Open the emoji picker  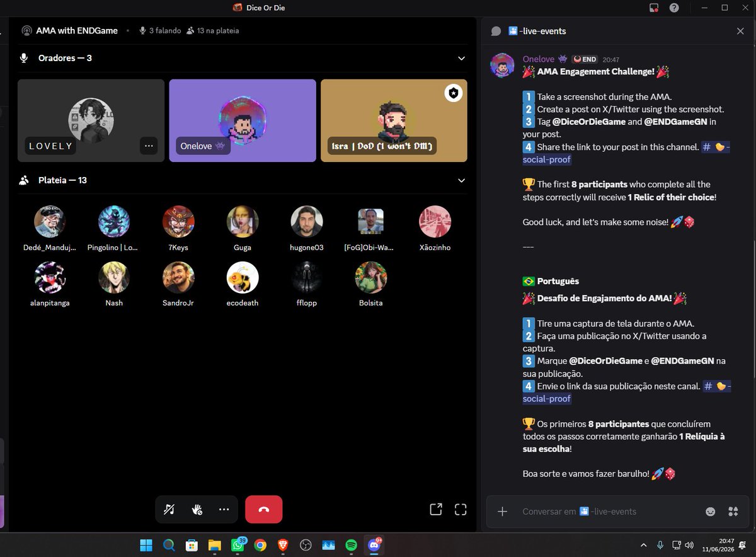pos(711,512)
